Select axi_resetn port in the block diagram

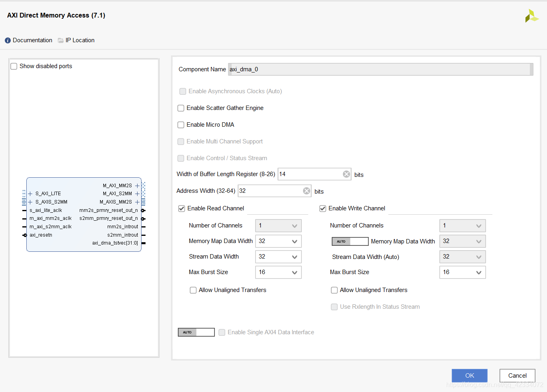41,235
